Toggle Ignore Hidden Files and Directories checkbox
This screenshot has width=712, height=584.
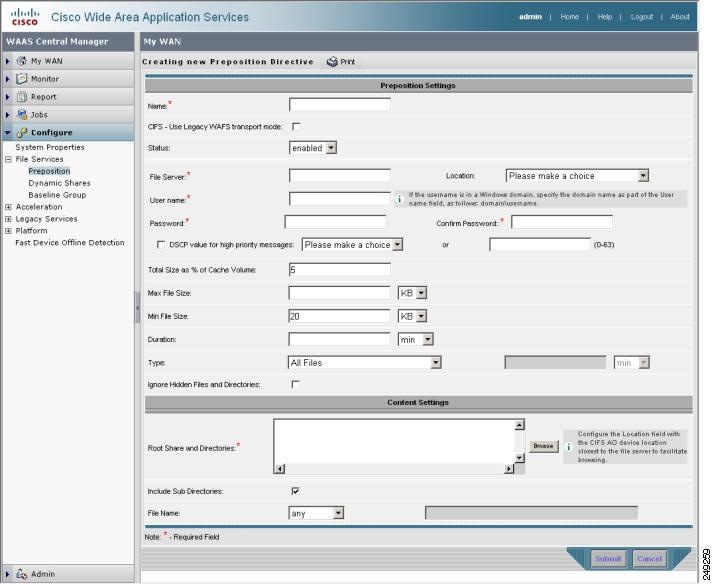point(295,384)
